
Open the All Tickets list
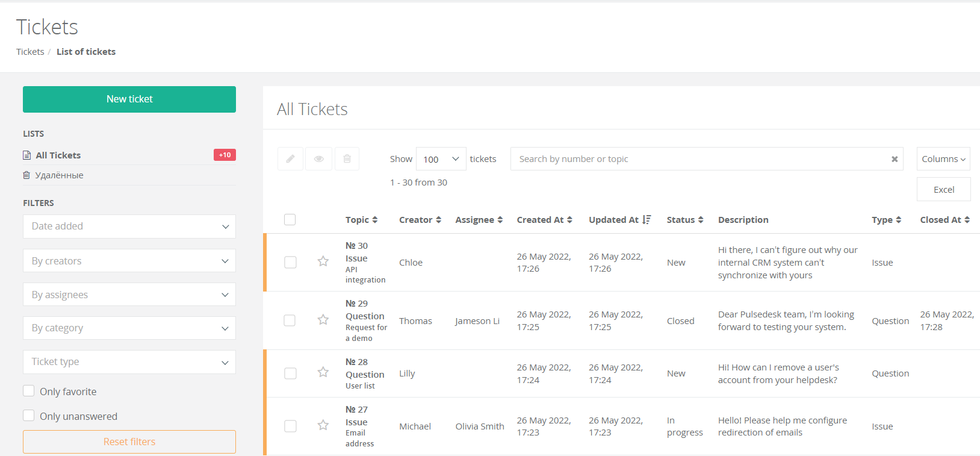(58, 155)
